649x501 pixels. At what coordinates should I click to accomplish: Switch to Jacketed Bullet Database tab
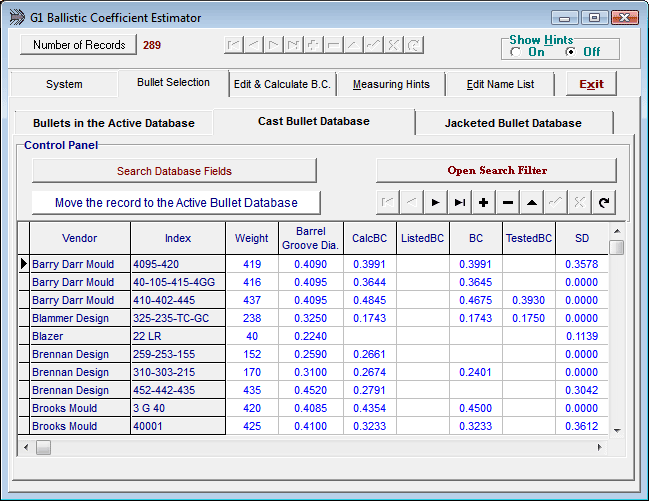(513, 123)
